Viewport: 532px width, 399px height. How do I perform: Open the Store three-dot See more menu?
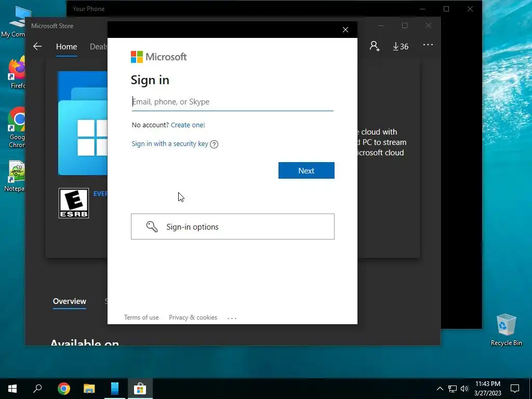click(428, 45)
